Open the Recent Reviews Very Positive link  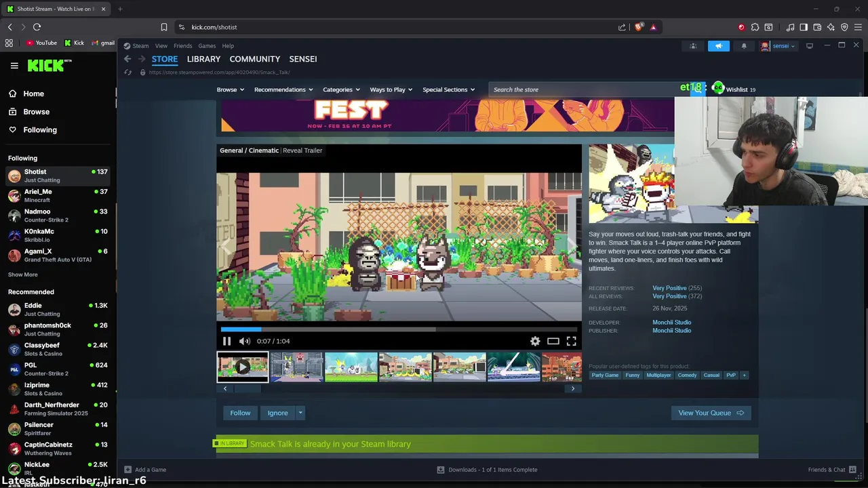coord(669,288)
